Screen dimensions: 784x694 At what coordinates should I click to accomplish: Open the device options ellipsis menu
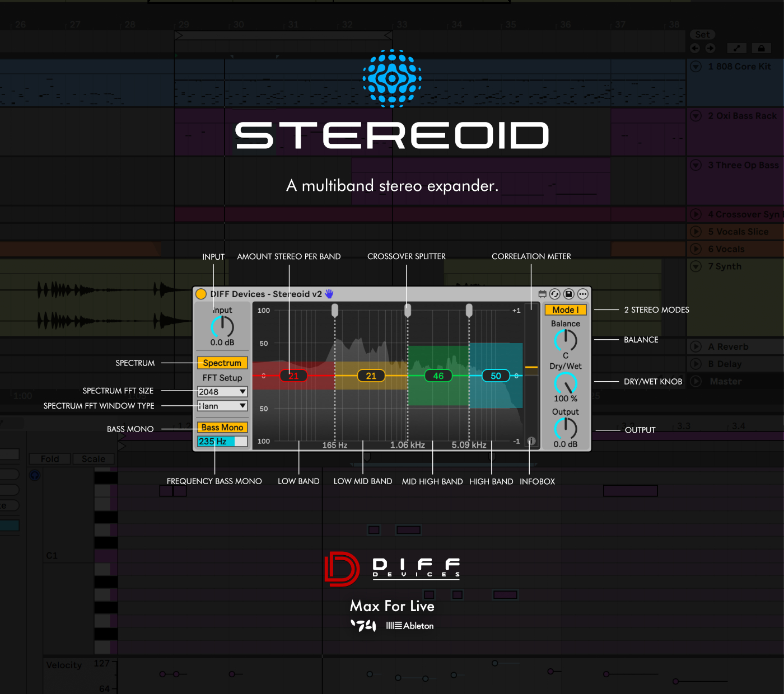point(583,294)
